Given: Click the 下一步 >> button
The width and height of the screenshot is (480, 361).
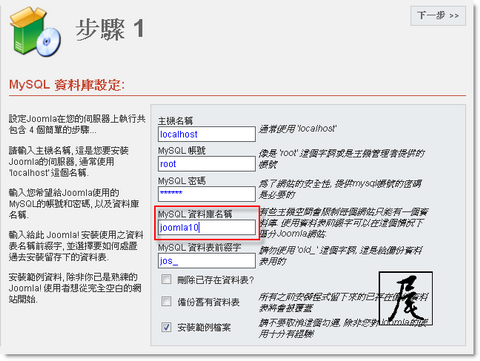Looking at the screenshot, I should (438, 16).
